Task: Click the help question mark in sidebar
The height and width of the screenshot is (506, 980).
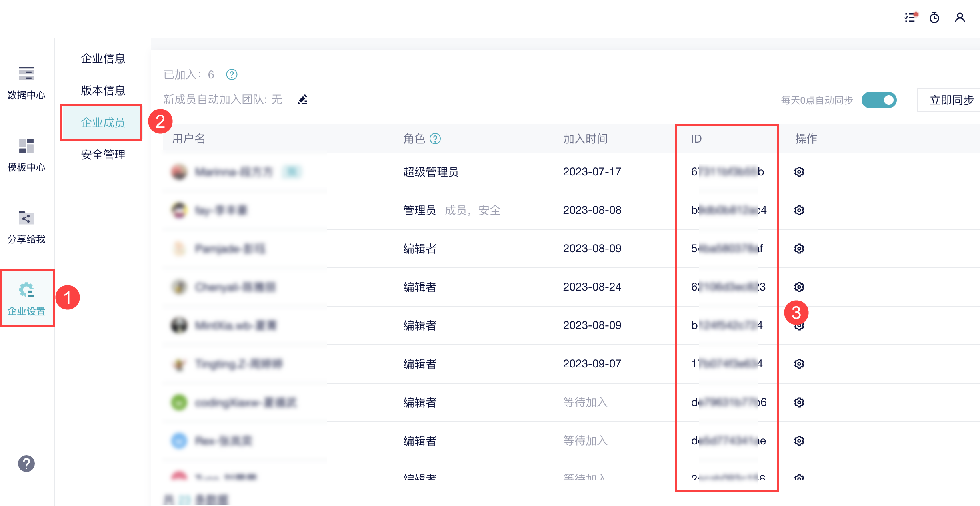Action: [26, 464]
